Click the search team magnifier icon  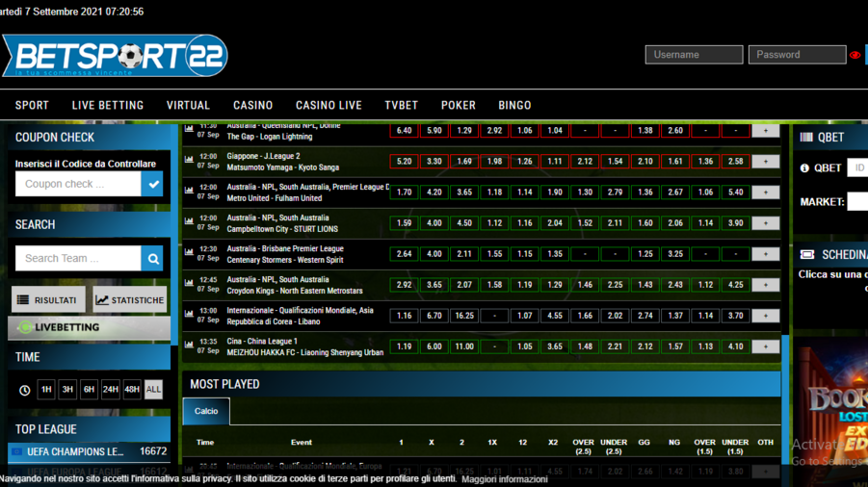[x=152, y=258]
